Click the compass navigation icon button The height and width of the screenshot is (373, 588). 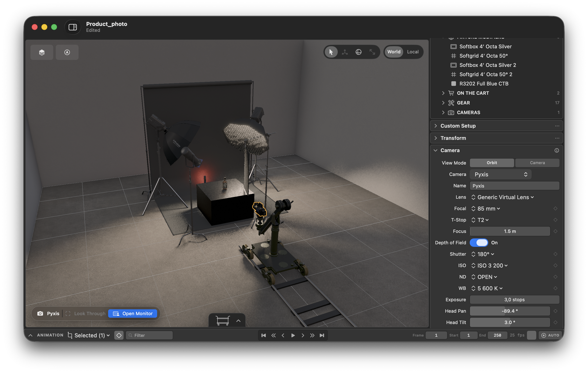pos(67,52)
